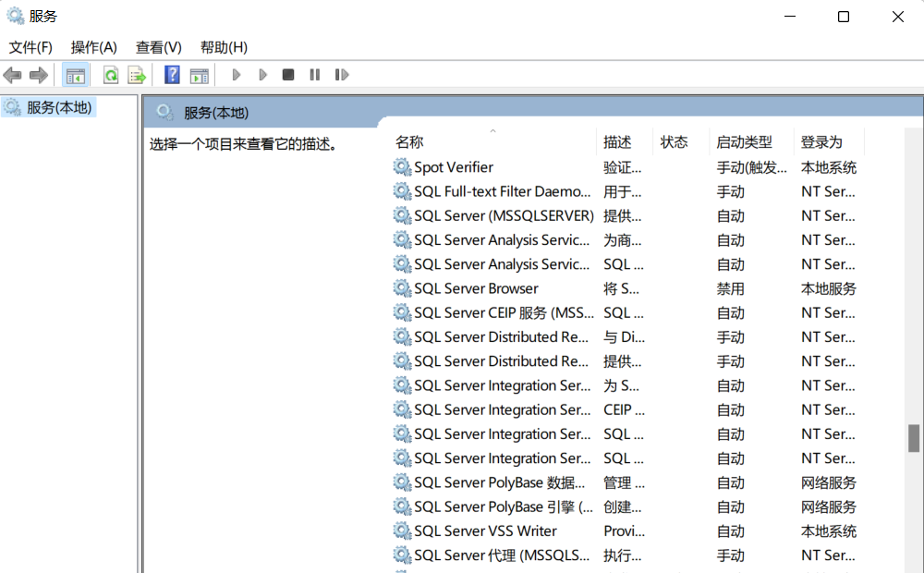The height and width of the screenshot is (573, 924).
Task: Click gear icon of SQL Server PolyBase 引擎
Action: 403,506
